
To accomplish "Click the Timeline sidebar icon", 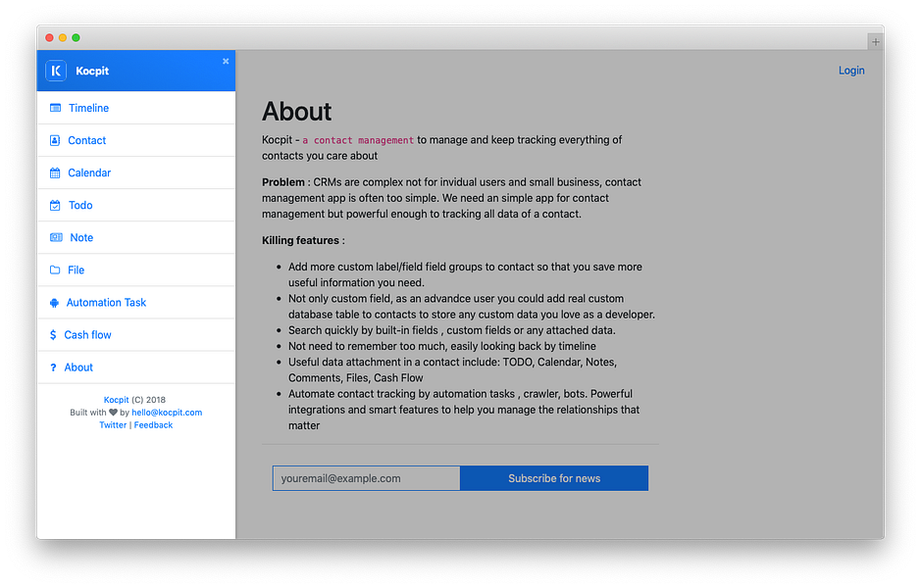I will pos(55,108).
